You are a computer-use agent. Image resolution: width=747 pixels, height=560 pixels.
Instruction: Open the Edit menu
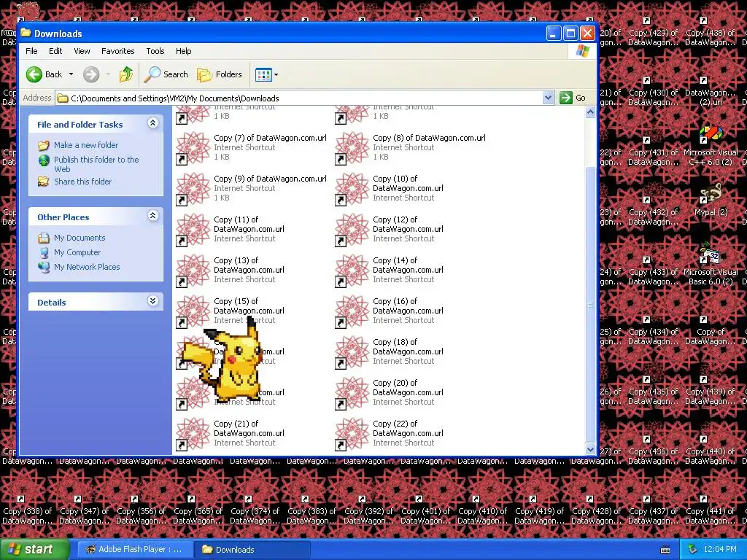click(x=55, y=51)
